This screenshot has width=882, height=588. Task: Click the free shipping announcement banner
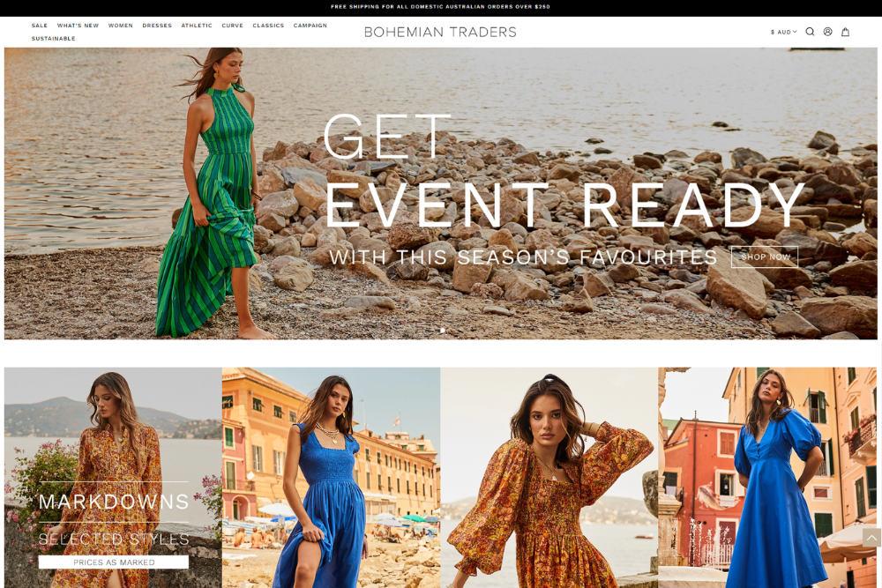coord(440,7)
